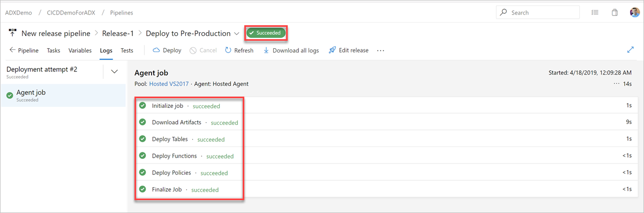
Task: Click the Deploy Functions success check icon
Action: pyautogui.click(x=143, y=156)
